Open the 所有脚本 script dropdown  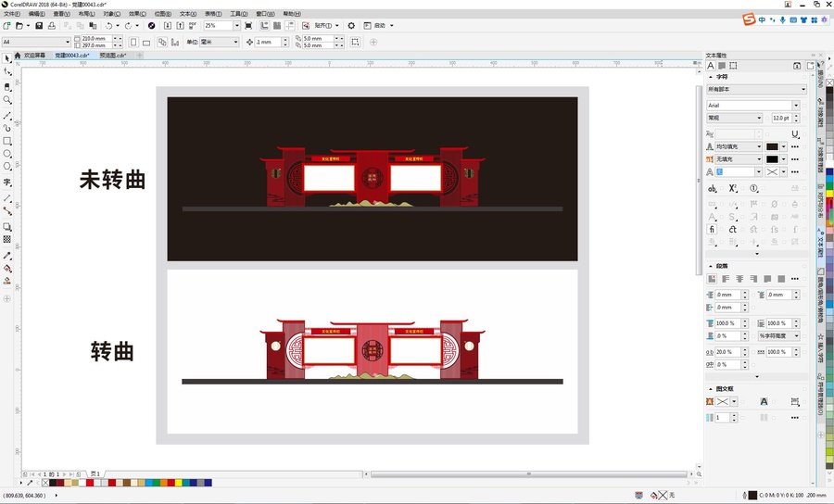[803, 89]
